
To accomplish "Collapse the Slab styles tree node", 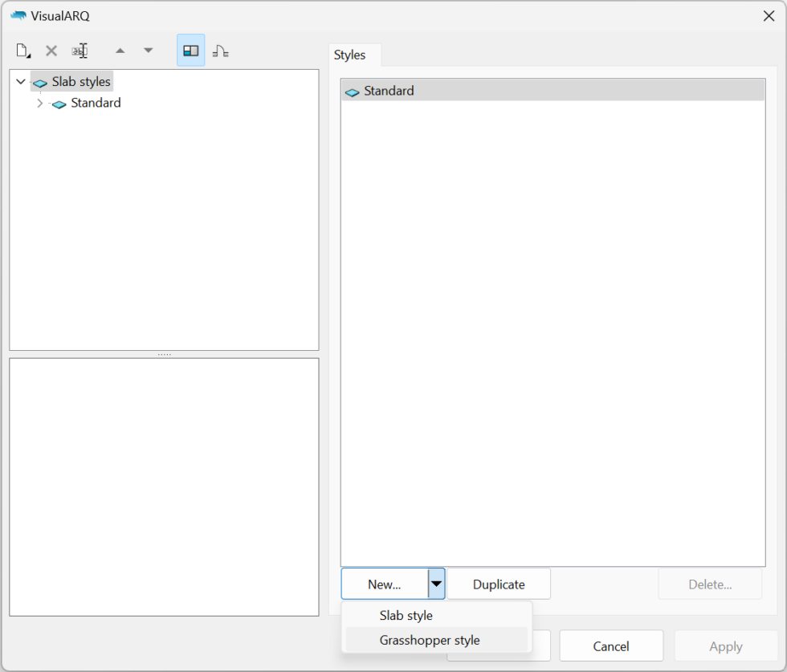I will (21, 82).
